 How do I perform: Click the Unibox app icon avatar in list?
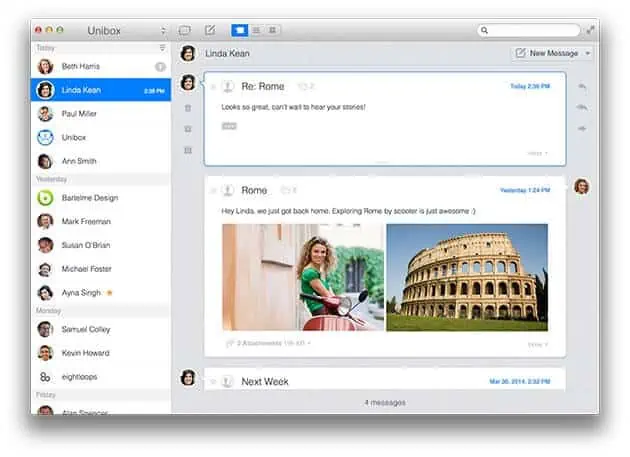pyautogui.click(x=45, y=137)
